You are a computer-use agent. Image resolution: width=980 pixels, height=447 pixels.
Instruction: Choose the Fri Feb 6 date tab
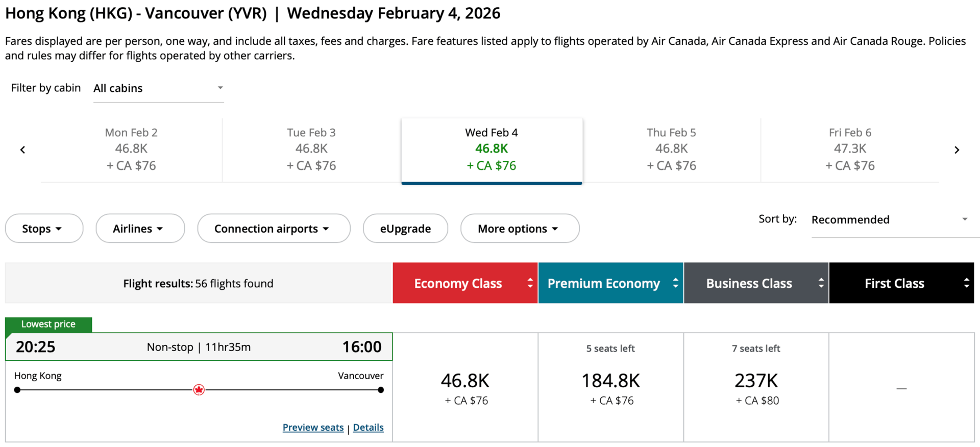[850, 149]
